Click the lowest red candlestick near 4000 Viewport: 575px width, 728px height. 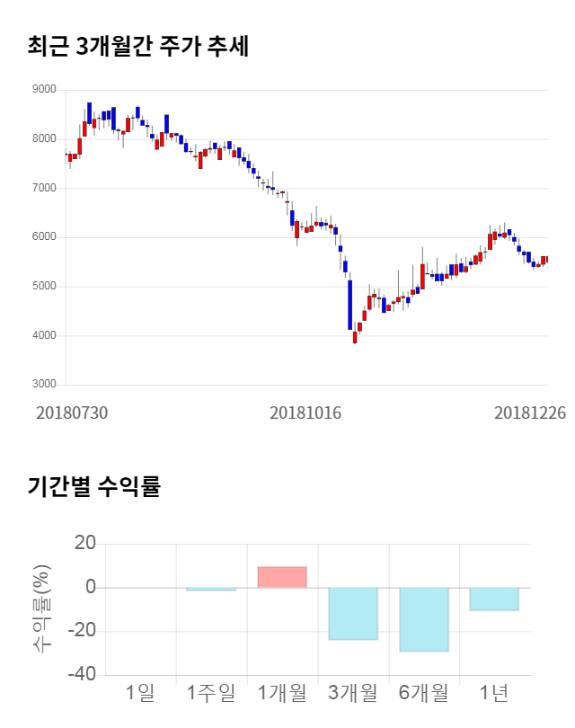355,337
